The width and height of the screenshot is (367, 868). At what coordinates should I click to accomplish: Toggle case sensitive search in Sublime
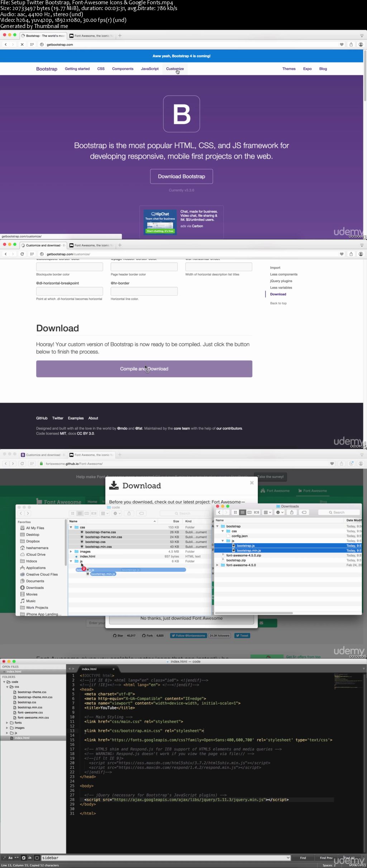[10, 858]
